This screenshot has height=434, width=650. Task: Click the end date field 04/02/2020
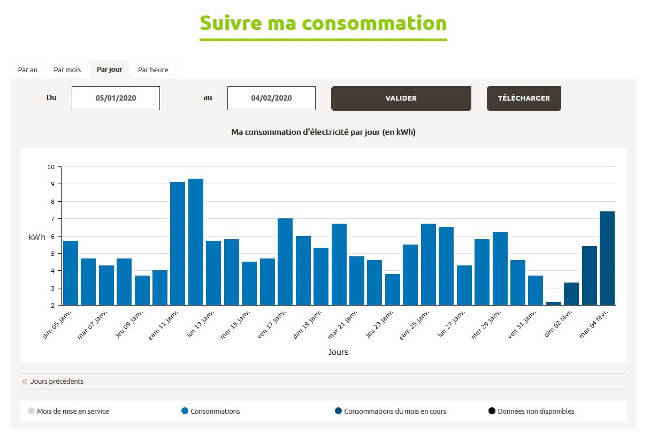coord(271,98)
